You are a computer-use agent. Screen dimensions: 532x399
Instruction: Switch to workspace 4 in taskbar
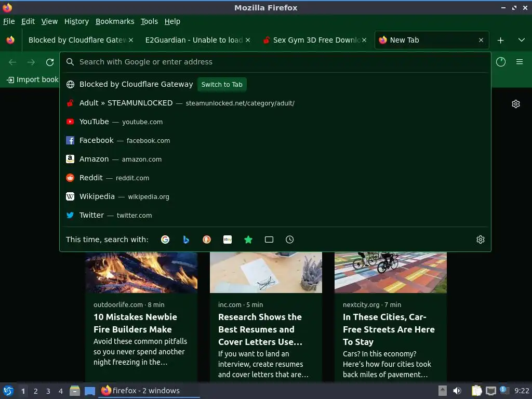pos(61,391)
